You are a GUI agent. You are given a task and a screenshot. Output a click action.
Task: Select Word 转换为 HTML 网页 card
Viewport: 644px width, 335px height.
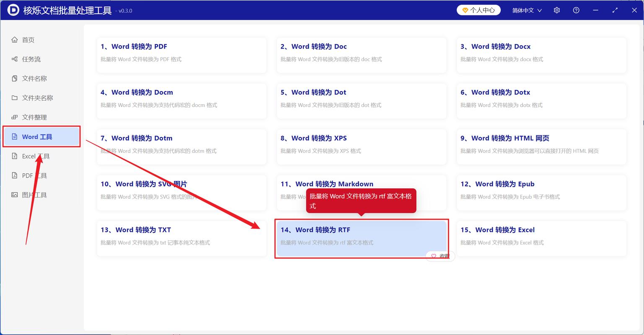coord(541,146)
